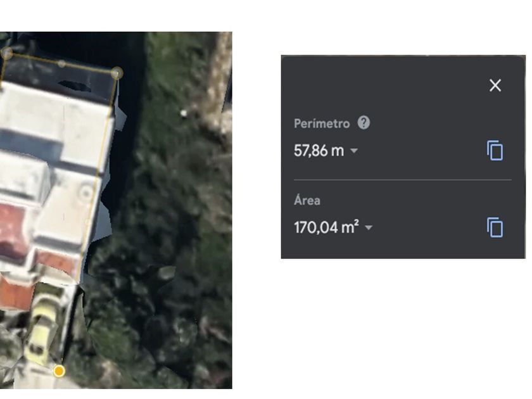
Task: Copy the perimeter value to clipboard
Action: [x=495, y=150]
